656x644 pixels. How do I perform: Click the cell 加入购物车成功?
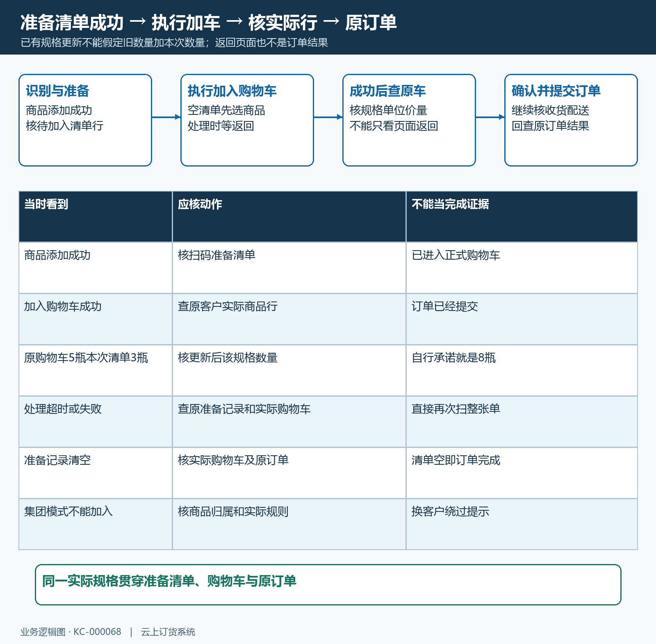click(x=96, y=319)
